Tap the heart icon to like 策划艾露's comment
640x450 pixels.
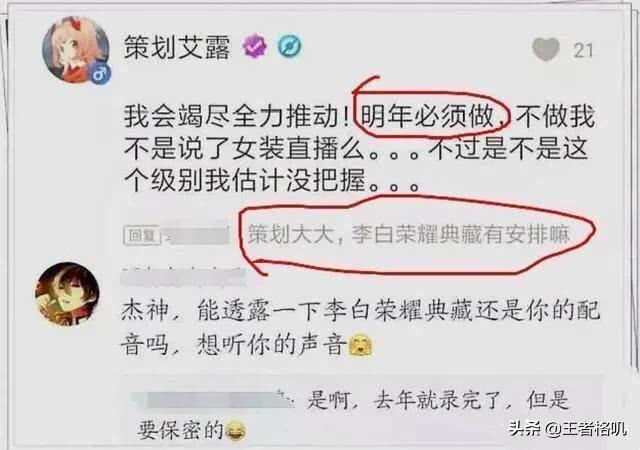click(546, 49)
